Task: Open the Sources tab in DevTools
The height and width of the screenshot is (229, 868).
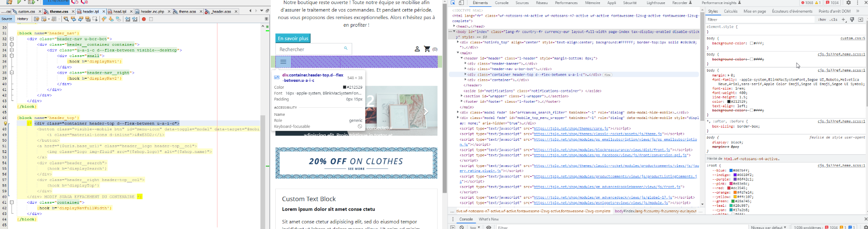Action: click(522, 3)
